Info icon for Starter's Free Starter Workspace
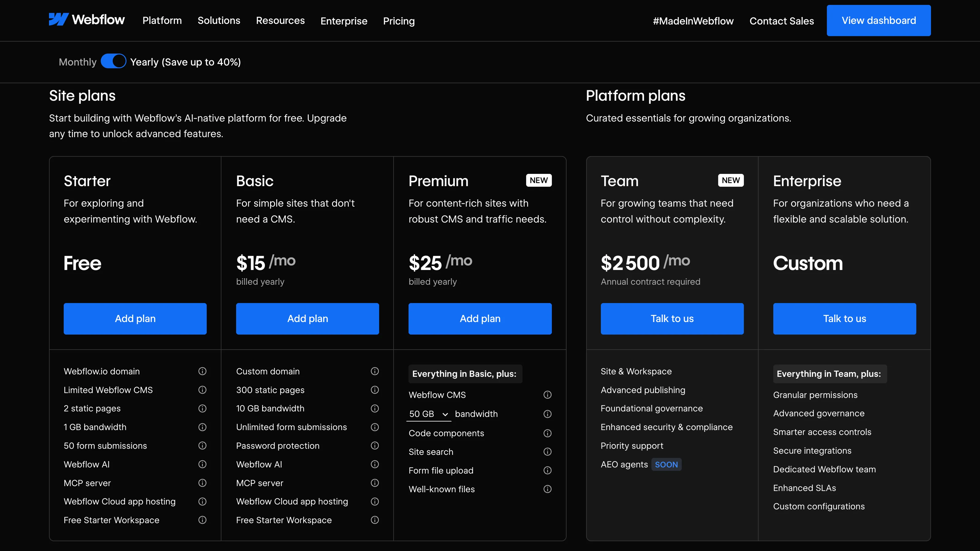980x551 pixels. (202, 520)
